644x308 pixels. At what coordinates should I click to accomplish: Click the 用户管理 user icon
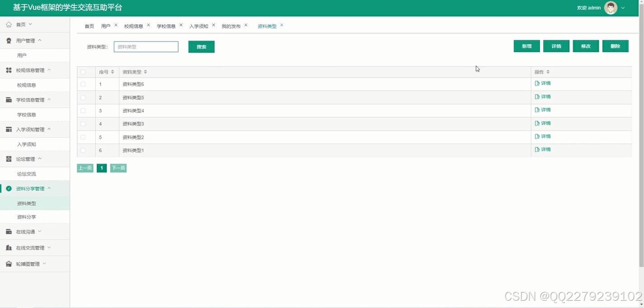tap(8, 40)
